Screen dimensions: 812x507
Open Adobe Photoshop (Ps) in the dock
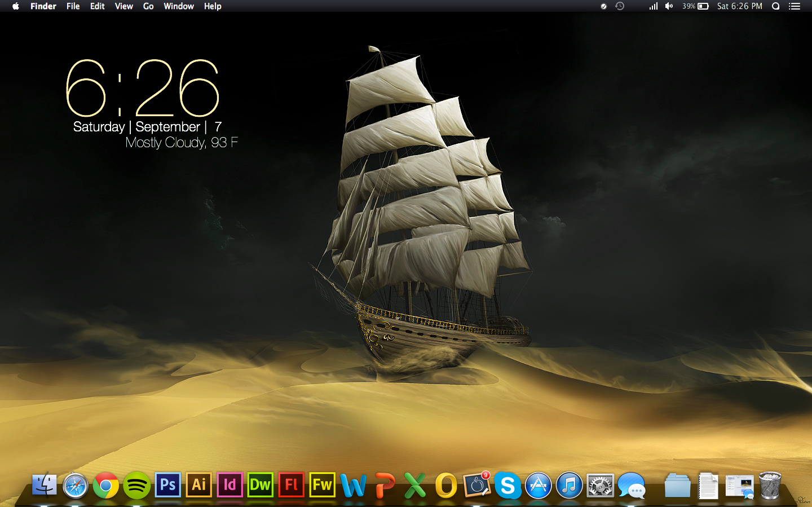pyautogui.click(x=168, y=484)
